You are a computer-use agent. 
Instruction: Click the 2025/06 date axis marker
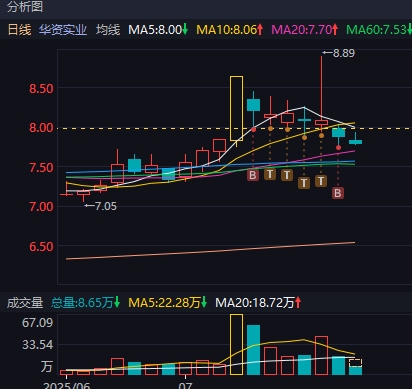67,386
